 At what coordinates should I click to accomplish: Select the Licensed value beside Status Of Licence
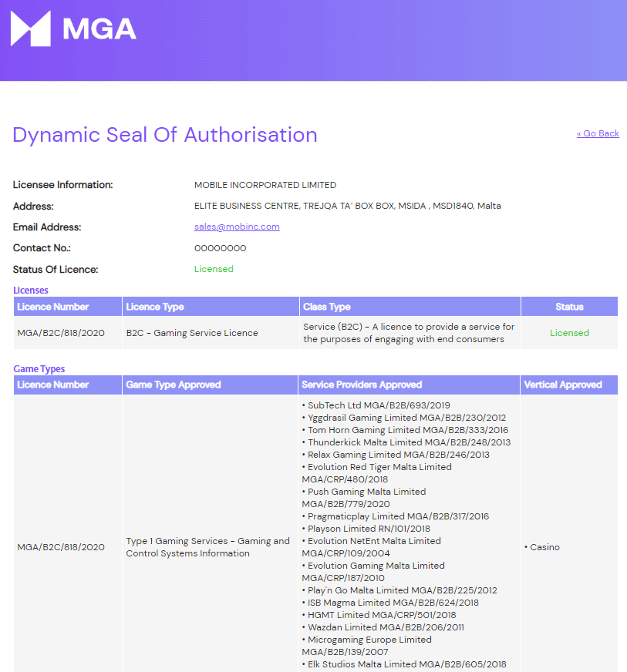(214, 269)
